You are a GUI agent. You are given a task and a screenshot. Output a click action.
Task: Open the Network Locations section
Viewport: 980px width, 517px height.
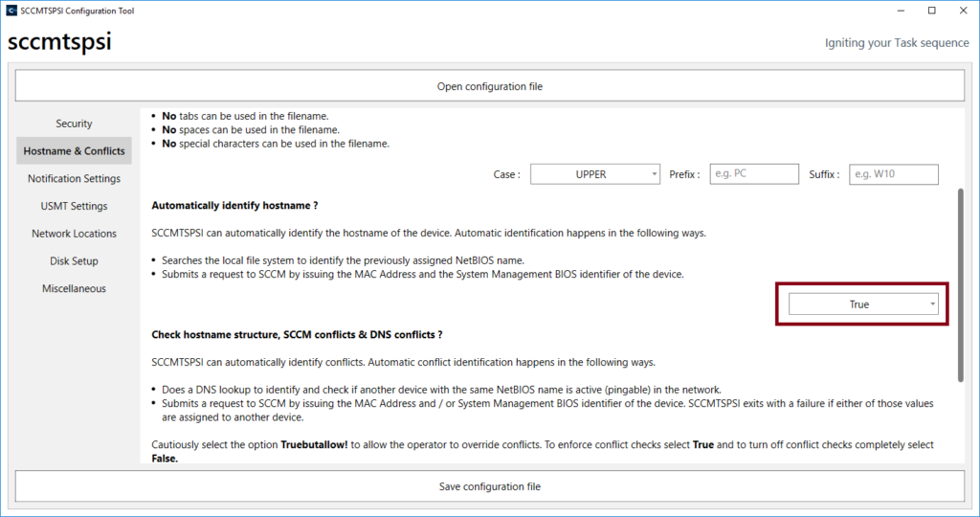pos(74,234)
